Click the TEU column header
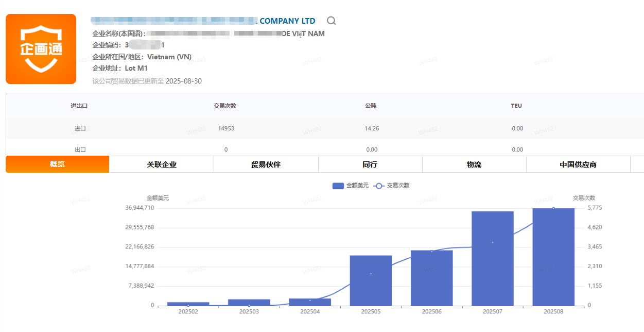 click(516, 106)
